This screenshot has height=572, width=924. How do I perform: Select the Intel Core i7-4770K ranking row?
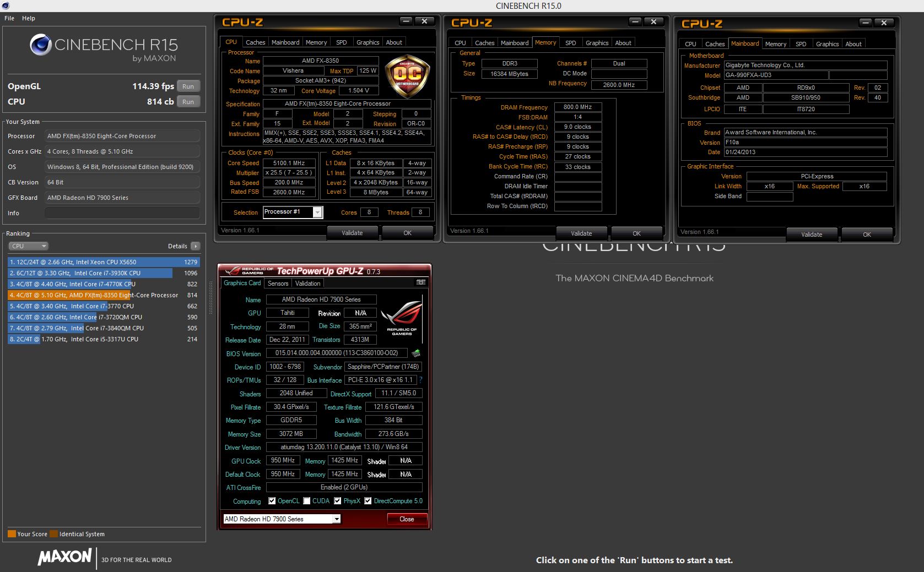[104, 284]
